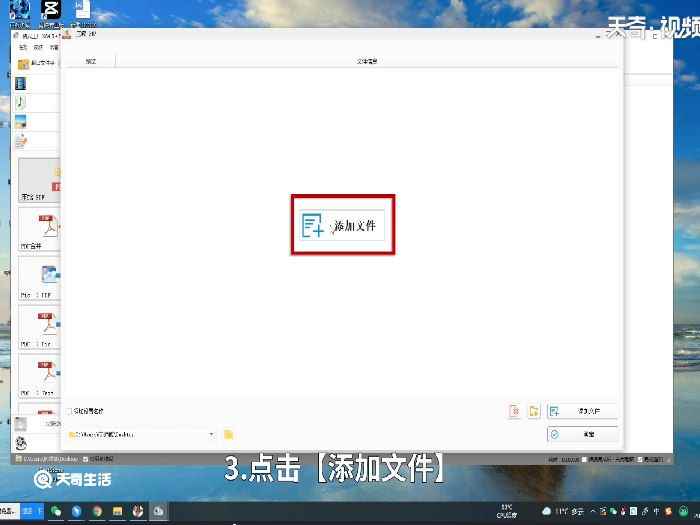Open Chrome from the taskbar
Screen dimensions: 700x525
(97, 511)
